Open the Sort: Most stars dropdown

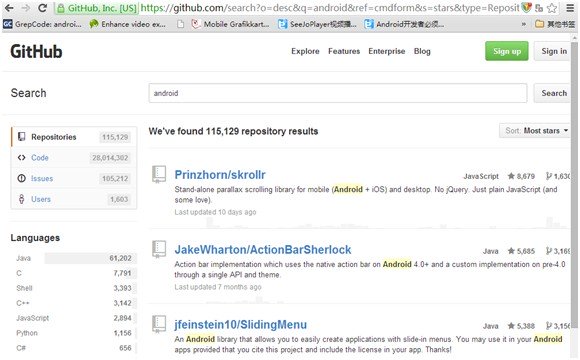[535, 131]
